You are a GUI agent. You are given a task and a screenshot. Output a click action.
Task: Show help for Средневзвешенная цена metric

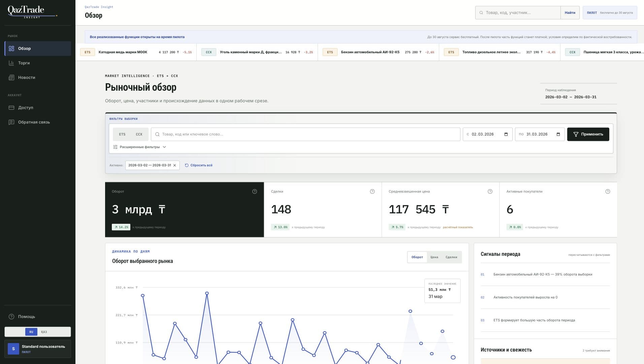tap(490, 192)
